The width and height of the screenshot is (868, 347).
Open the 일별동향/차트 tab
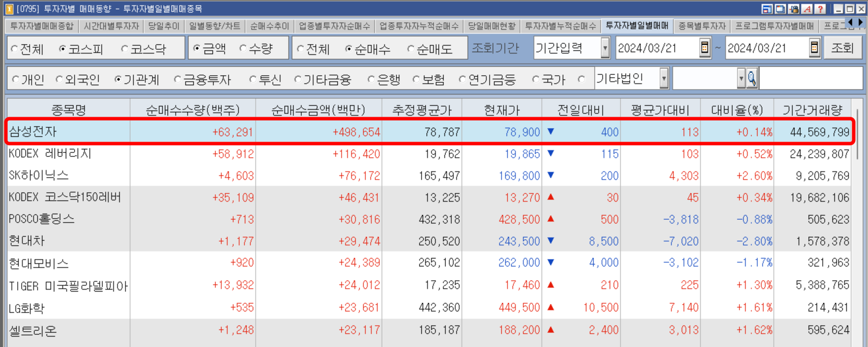point(214,26)
